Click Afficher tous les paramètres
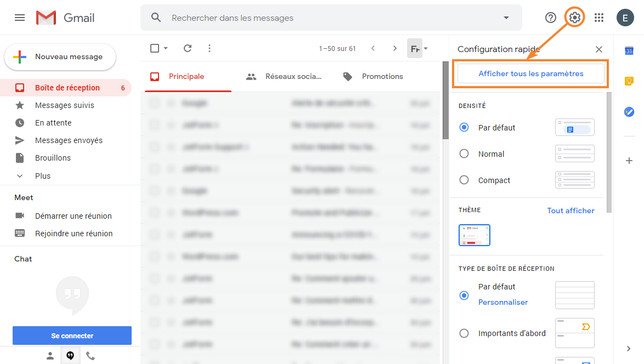 pos(530,73)
